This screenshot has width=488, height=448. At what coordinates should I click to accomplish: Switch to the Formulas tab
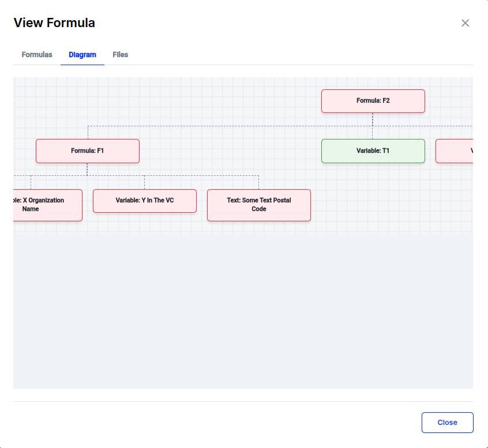point(37,55)
